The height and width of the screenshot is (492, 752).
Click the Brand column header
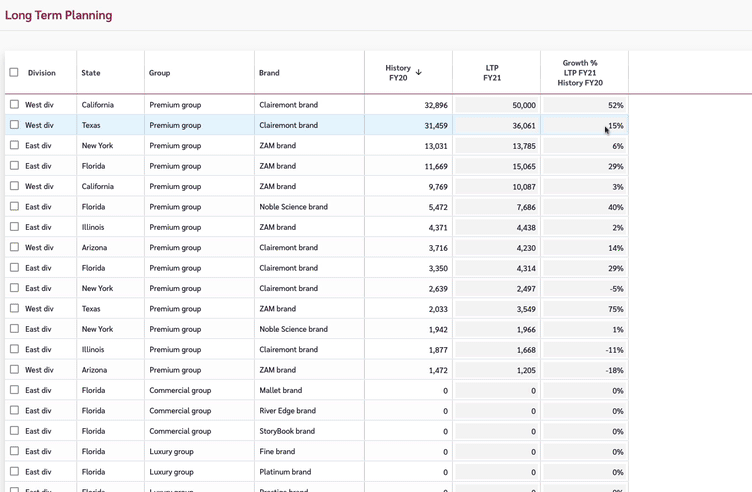(269, 73)
